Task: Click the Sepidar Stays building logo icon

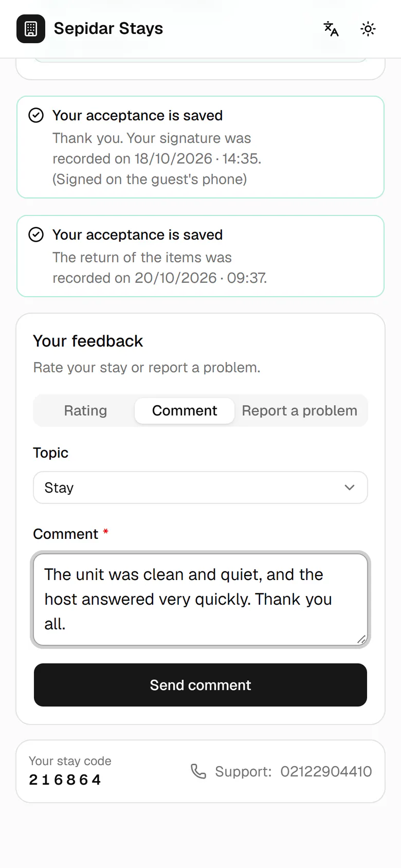Action: 31,29
